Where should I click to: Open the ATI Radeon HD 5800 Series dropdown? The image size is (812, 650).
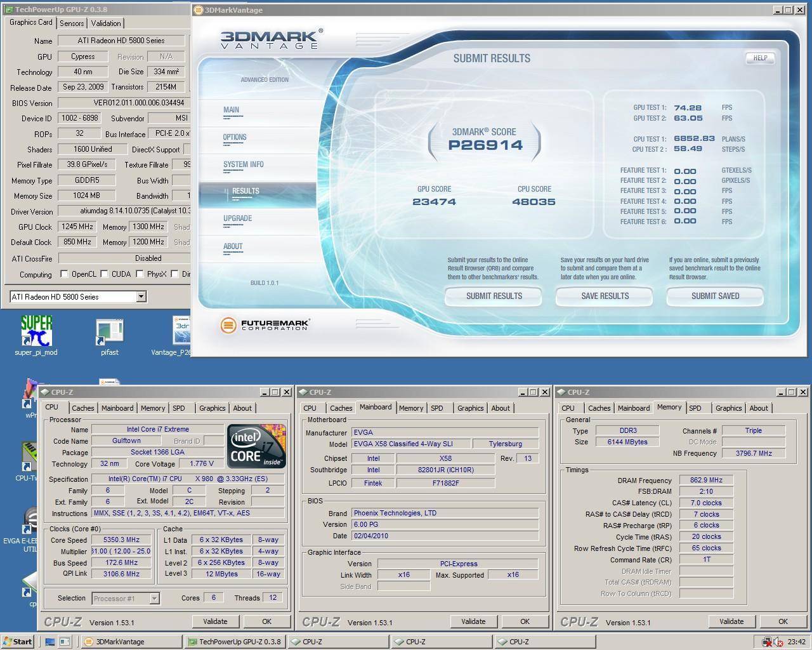[x=141, y=296]
